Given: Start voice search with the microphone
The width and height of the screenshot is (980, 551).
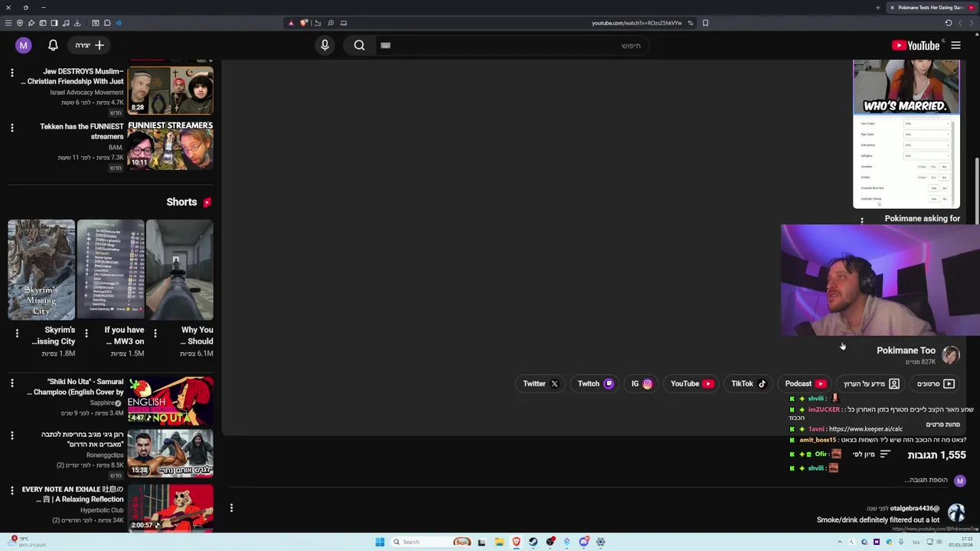Looking at the screenshot, I should pyautogui.click(x=325, y=45).
